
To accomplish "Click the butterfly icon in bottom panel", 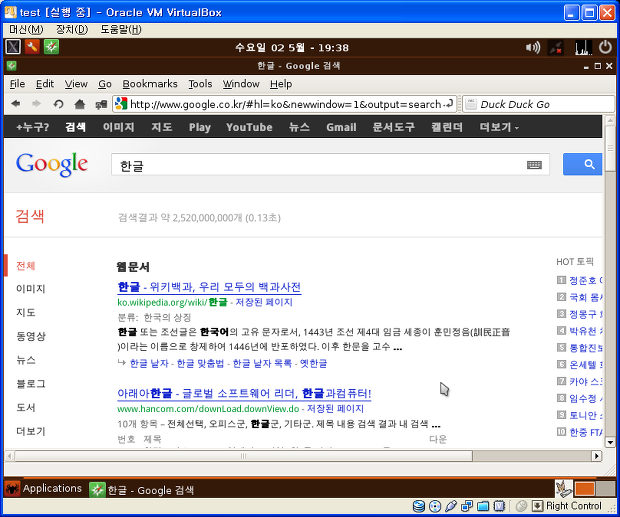I will (563, 489).
